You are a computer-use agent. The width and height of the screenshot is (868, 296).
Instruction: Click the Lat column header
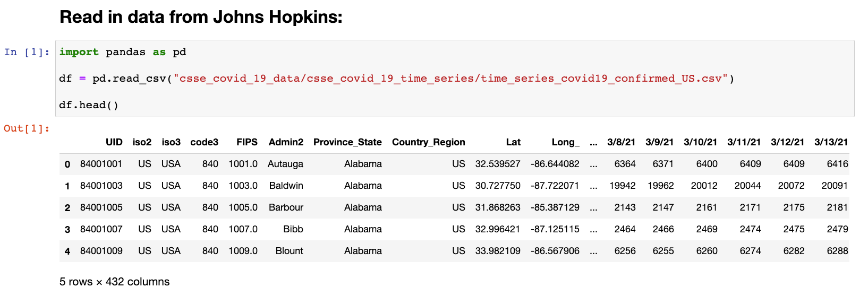[513, 142]
